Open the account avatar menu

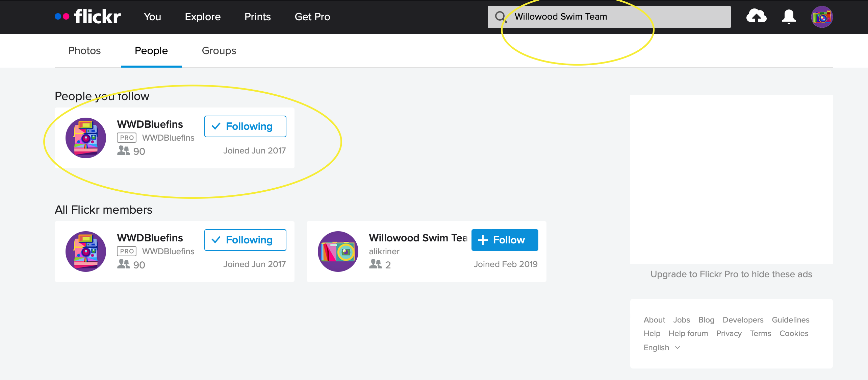click(822, 17)
